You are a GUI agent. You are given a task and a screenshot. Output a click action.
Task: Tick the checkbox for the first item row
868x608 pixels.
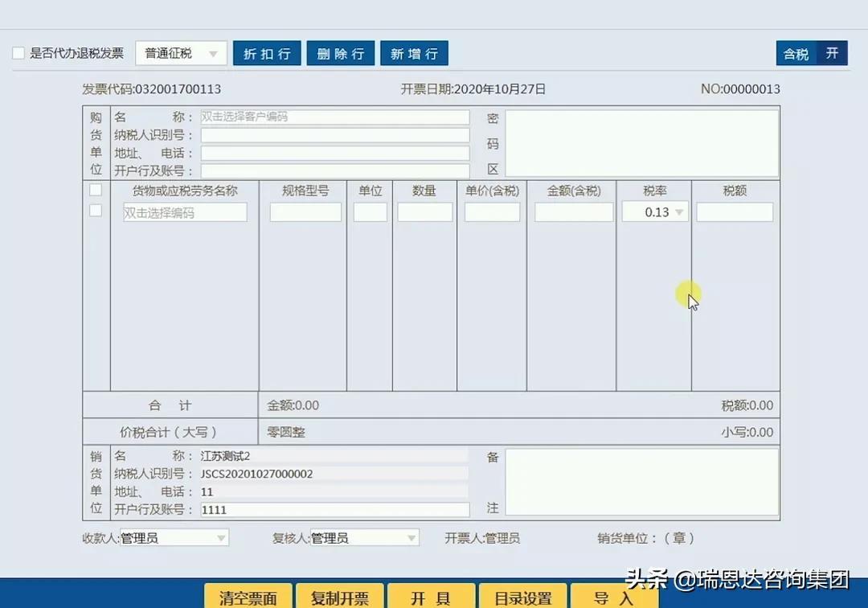point(96,211)
